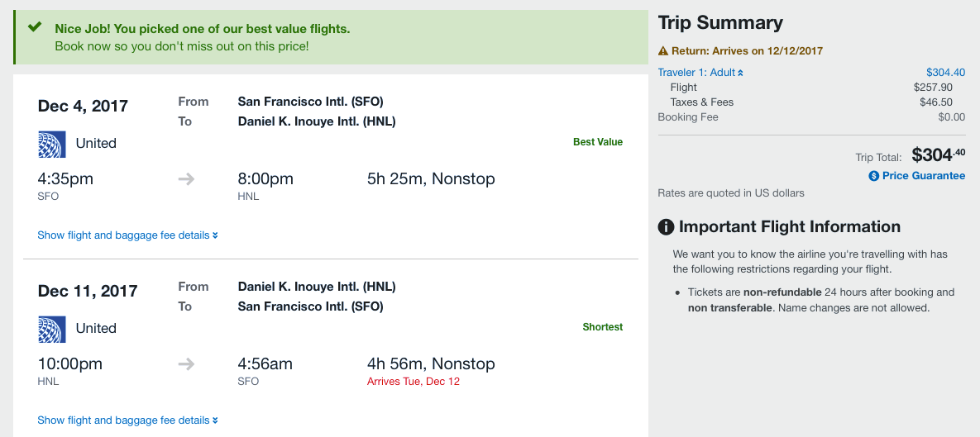Click the United logo for the Dec 4 flight
This screenshot has width=980, height=437.
[51, 144]
